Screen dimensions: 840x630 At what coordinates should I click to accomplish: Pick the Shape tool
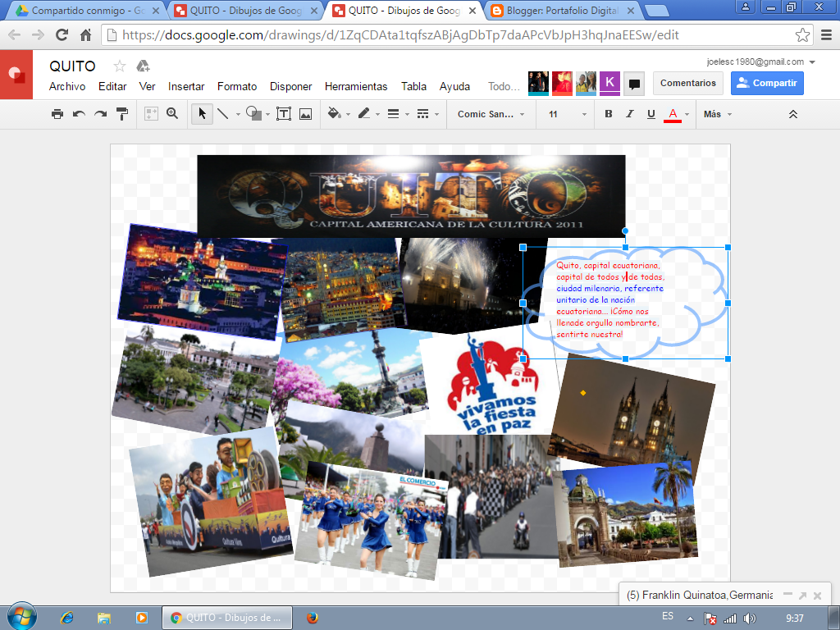253,114
